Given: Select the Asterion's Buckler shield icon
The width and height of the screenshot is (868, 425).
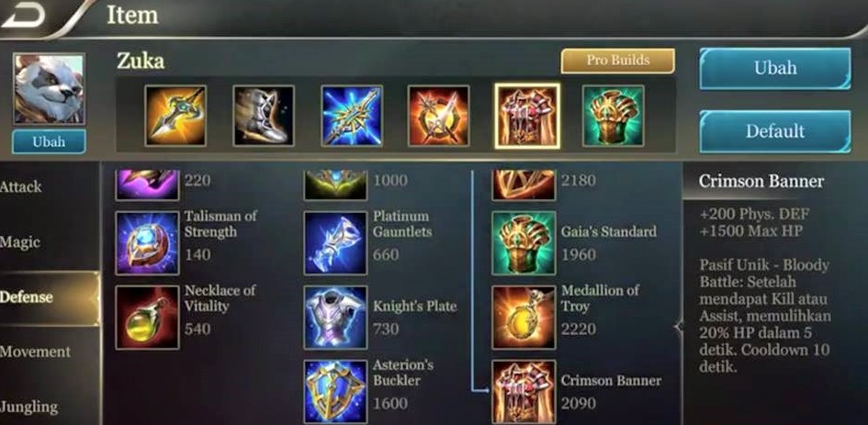Looking at the screenshot, I should tap(335, 392).
